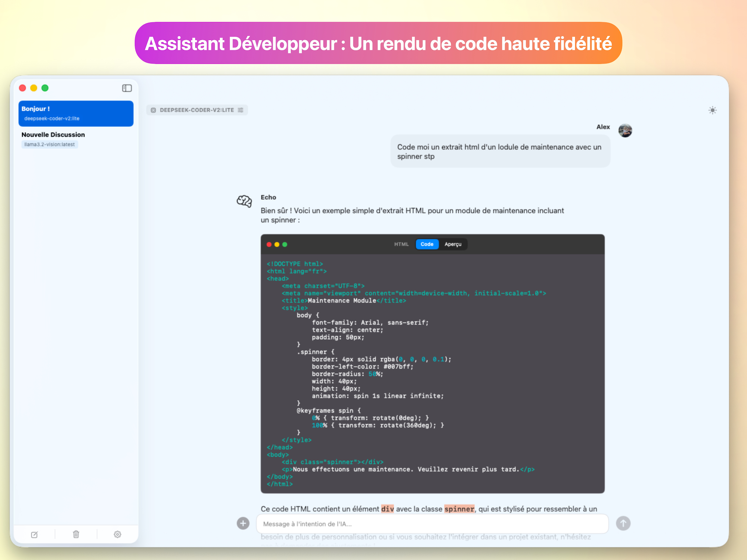Open the Bonjour ! conversation
Screen dimensions: 747x560
point(76,113)
